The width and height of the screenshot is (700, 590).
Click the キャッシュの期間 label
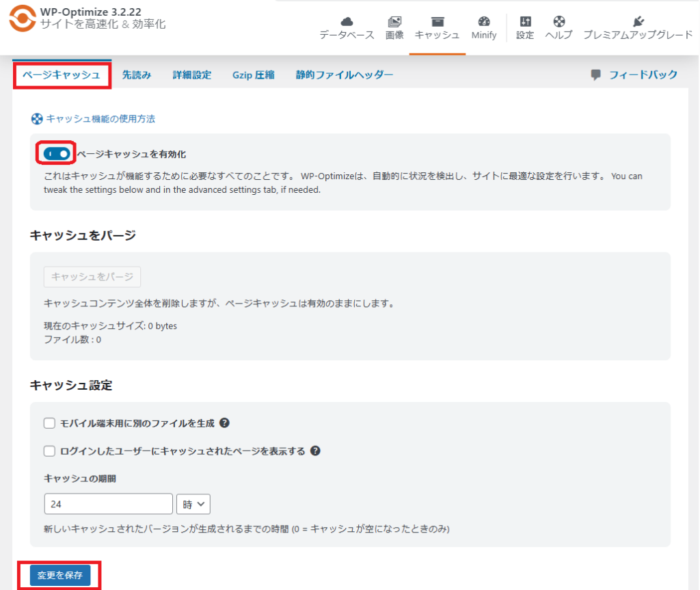pyautogui.click(x=80, y=479)
